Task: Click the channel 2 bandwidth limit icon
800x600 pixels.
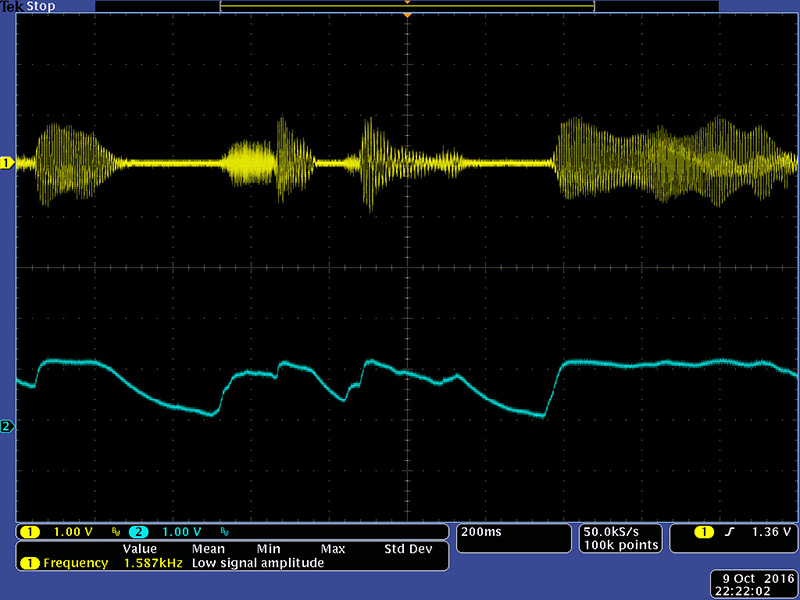Action: [224, 532]
